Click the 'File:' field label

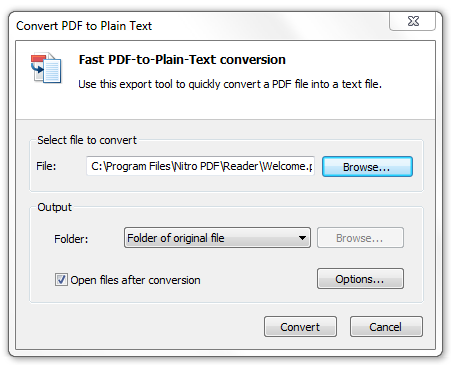tap(46, 166)
